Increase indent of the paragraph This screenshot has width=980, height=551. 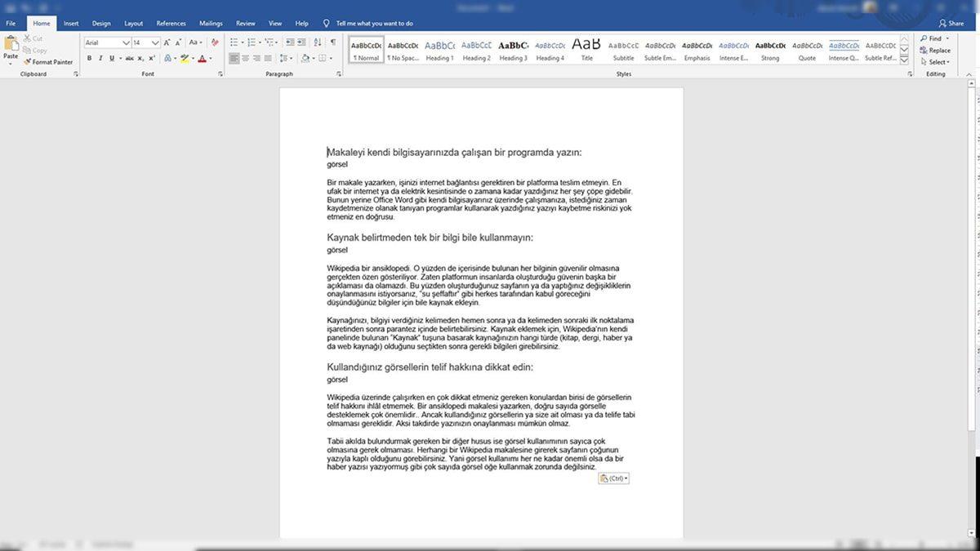pyautogui.click(x=303, y=42)
